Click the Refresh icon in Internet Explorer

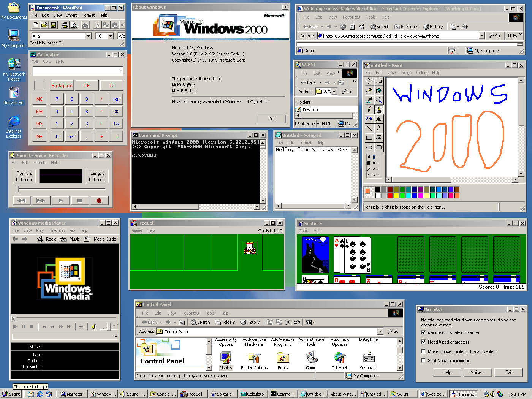tap(352, 27)
